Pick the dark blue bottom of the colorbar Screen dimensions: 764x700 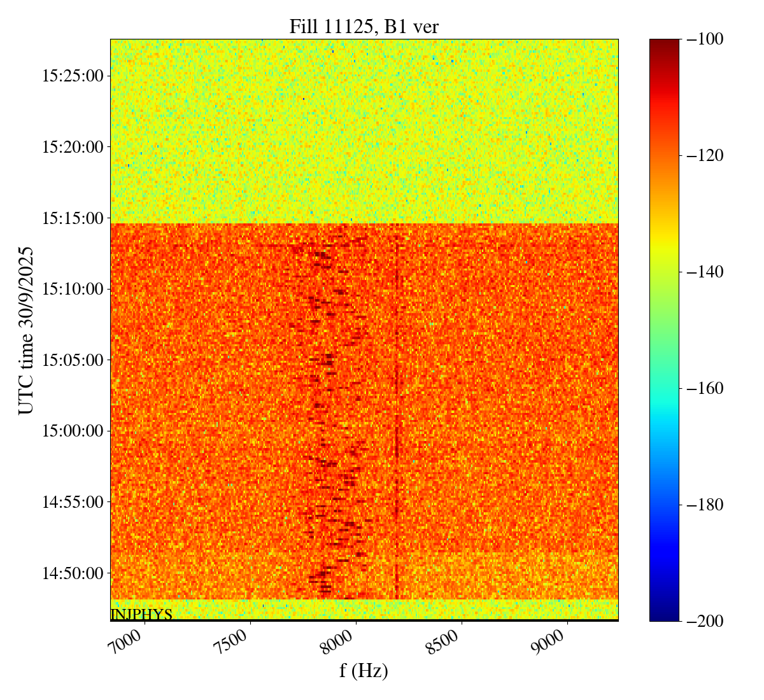pos(664,616)
